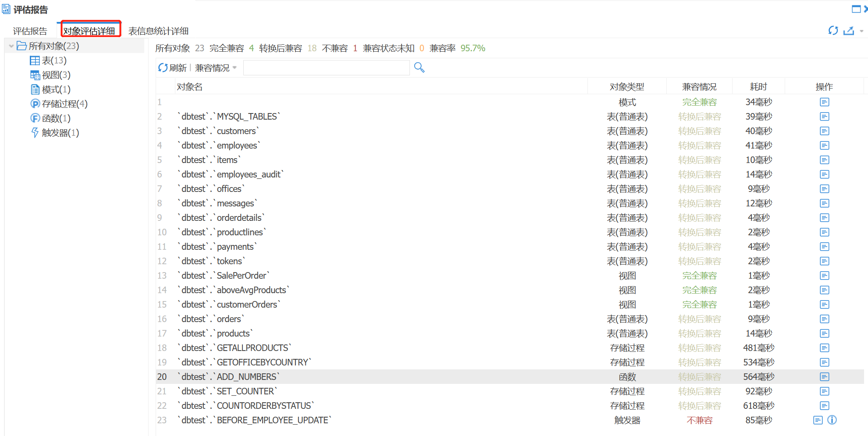Switch to the 表信息统计详细 tab
Image resolution: width=868 pixels, height=436 pixels.
pyautogui.click(x=157, y=31)
